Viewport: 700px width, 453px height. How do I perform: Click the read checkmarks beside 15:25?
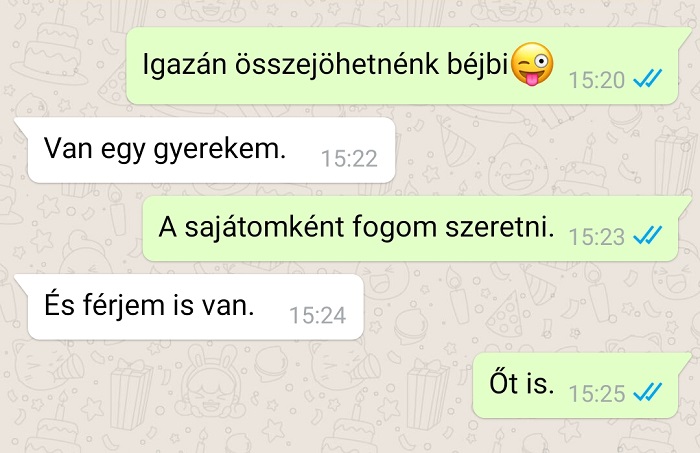click(x=647, y=392)
